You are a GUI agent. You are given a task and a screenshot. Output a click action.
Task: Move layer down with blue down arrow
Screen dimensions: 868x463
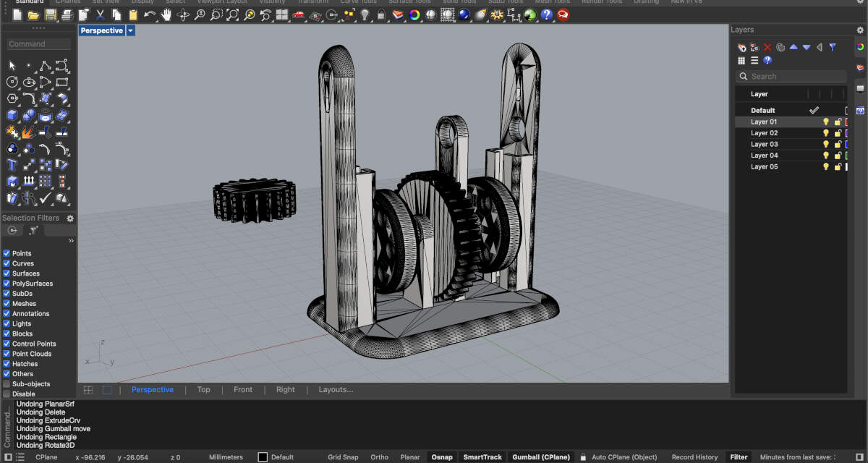tap(807, 47)
